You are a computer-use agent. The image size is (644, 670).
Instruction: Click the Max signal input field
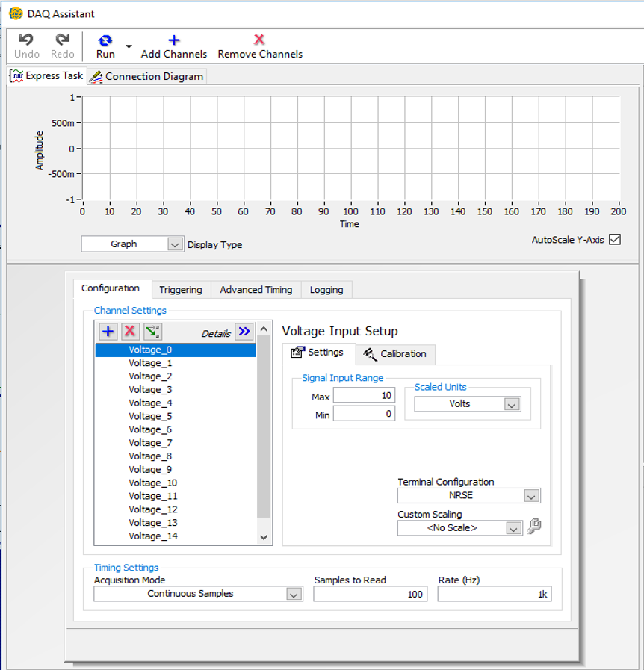click(x=364, y=395)
